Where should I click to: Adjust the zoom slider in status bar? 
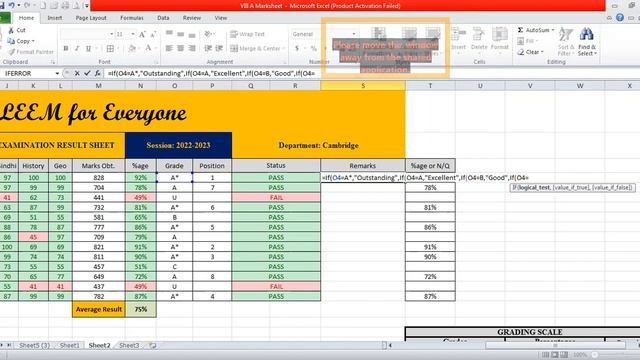pos(596,355)
